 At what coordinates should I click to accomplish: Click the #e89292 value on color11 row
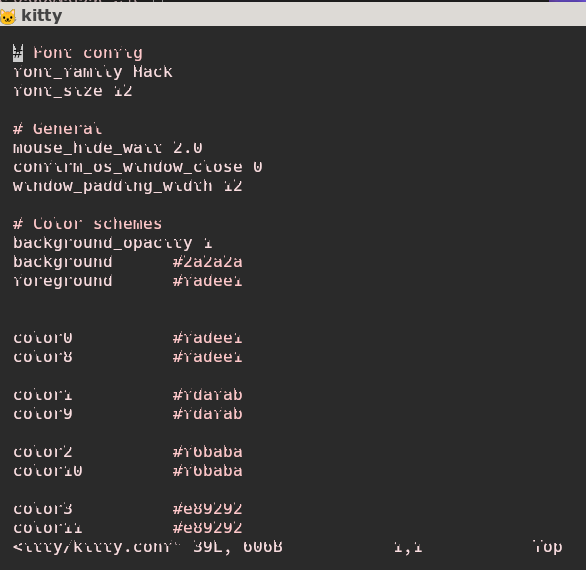click(x=207, y=528)
